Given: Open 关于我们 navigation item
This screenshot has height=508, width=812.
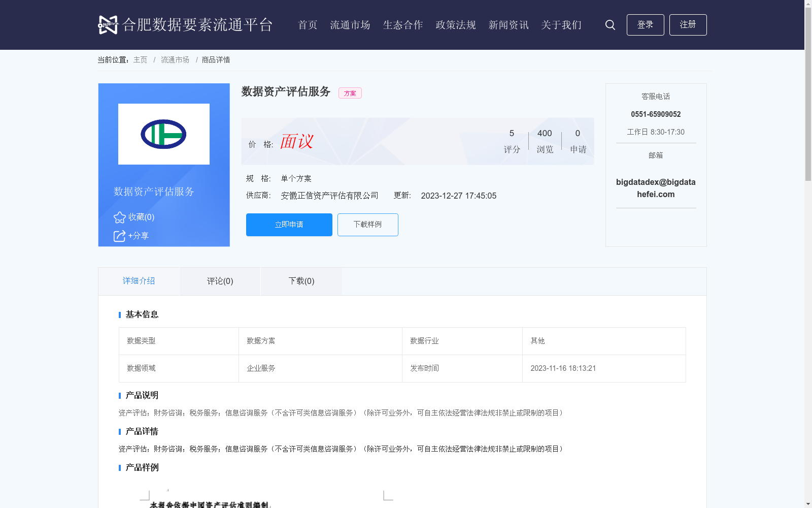Looking at the screenshot, I should tap(561, 25).
